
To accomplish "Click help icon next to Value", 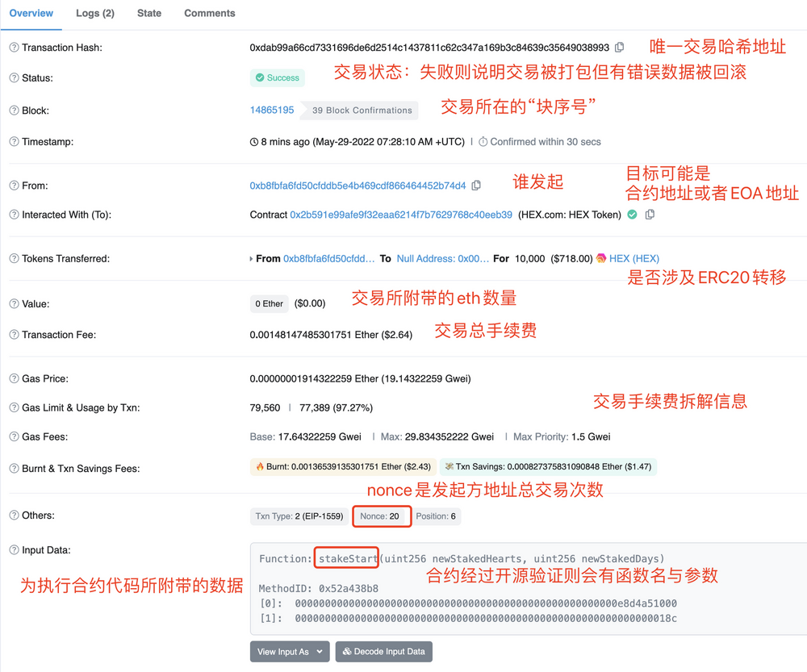I will tap(14, 303).
